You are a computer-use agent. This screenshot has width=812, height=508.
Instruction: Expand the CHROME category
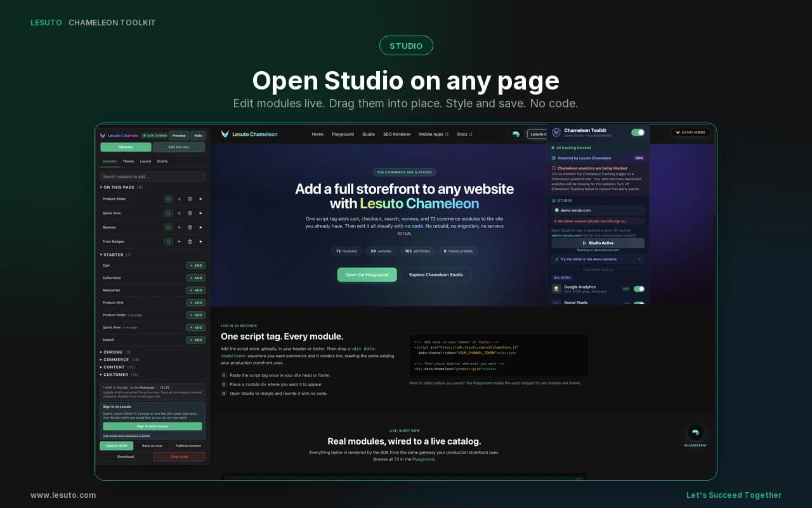point(115,352)
